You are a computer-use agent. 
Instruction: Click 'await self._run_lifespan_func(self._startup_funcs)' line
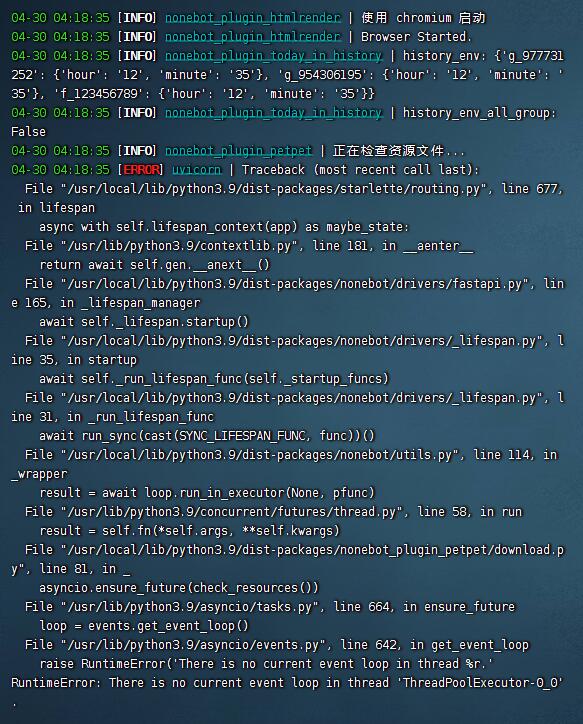pos(214,379)
